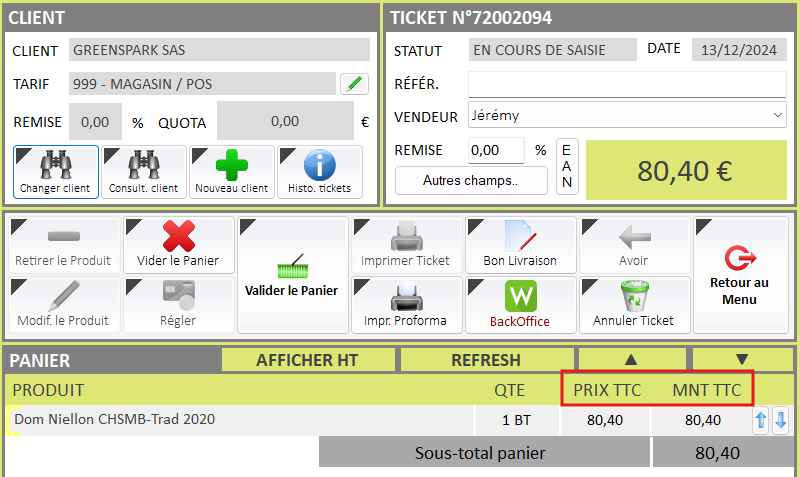Move product line up with blue arrow

click(761, 421)
